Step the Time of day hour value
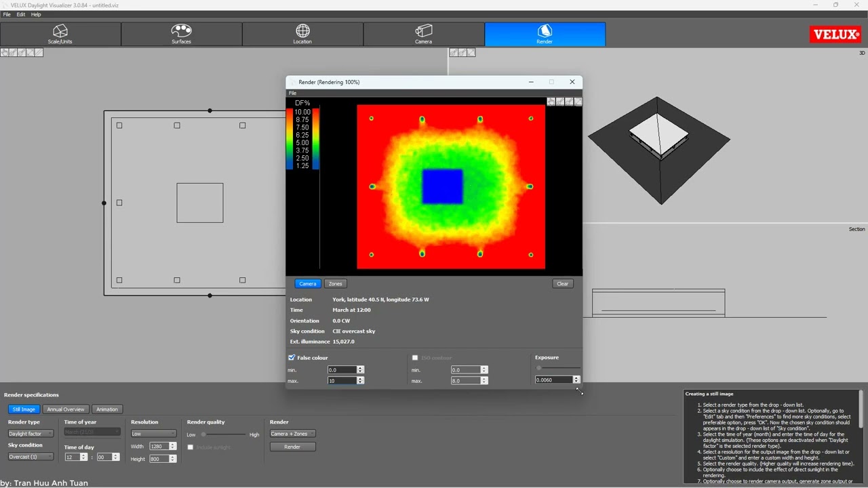 (x=83, y=457)
